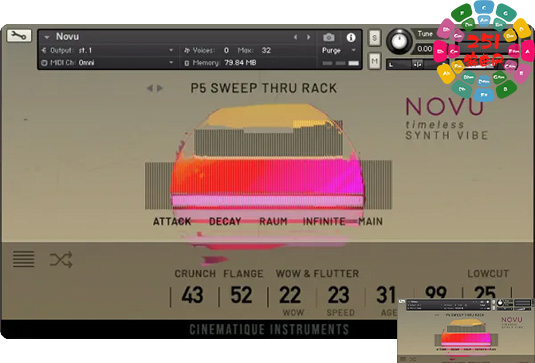Select previous preset left arrow

149,88
